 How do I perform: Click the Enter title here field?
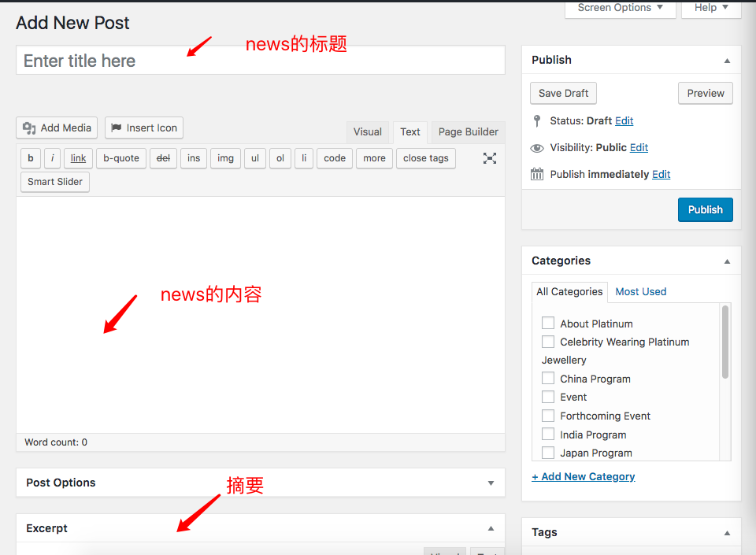pyautogui.click(x=260, y=61)
